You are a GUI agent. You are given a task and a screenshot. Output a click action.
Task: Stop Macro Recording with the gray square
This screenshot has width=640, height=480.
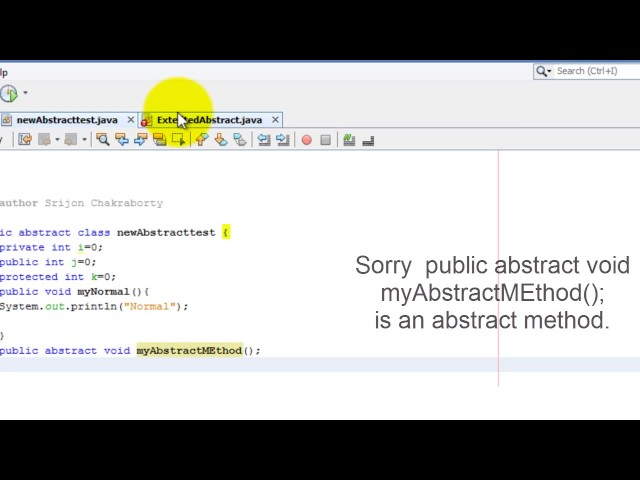tap(325, 140)
